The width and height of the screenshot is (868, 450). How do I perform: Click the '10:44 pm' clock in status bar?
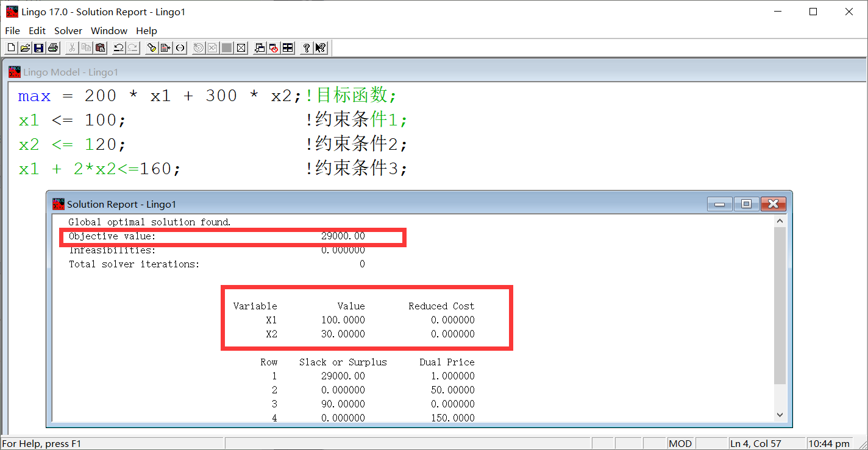coord(829,443)
